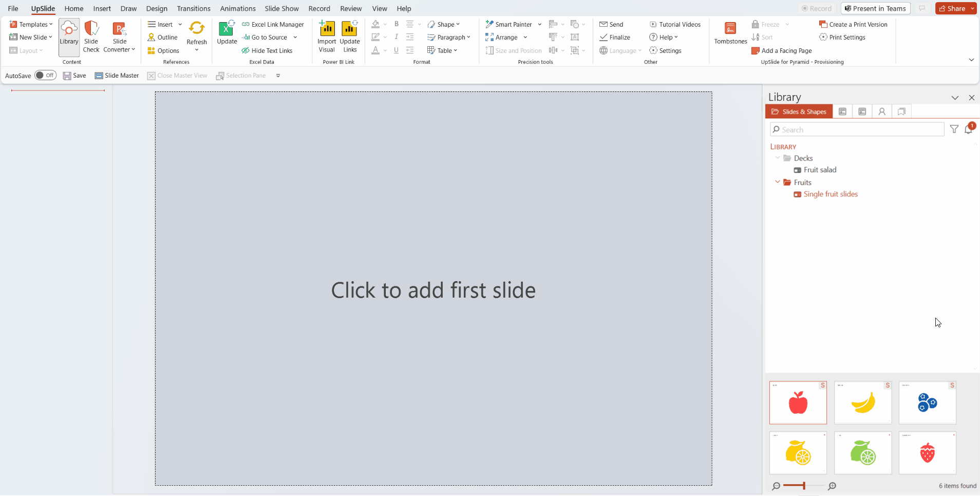Click Present in Teams

[x=875, y=8]
